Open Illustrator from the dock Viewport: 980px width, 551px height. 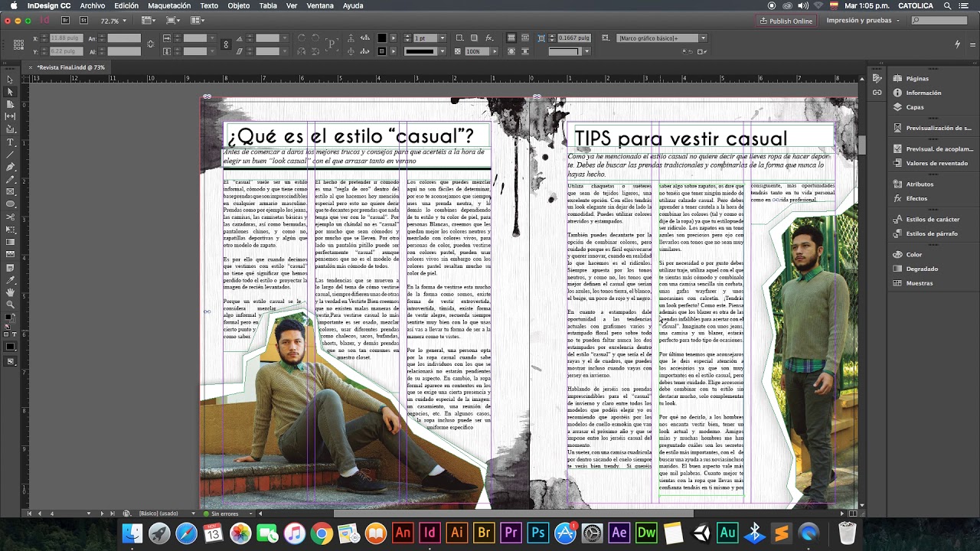point(457,533)
